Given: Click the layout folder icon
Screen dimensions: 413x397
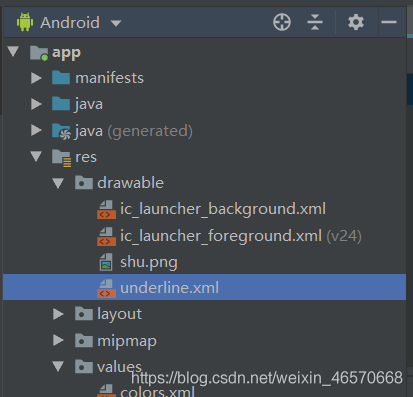Looking at the screenshot, I should pos(84,314).
